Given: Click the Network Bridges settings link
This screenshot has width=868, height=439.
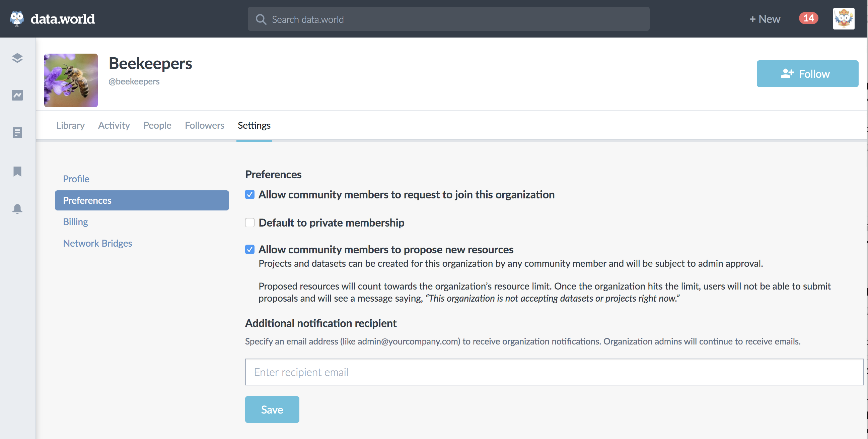Looking at the screenshot, I should pyautogui.click(x=97, y=243).
